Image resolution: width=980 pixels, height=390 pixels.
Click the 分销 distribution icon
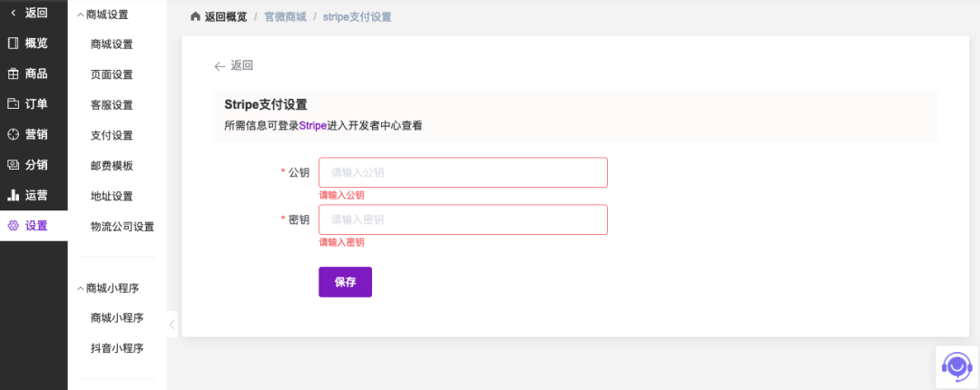click(13, 165)
